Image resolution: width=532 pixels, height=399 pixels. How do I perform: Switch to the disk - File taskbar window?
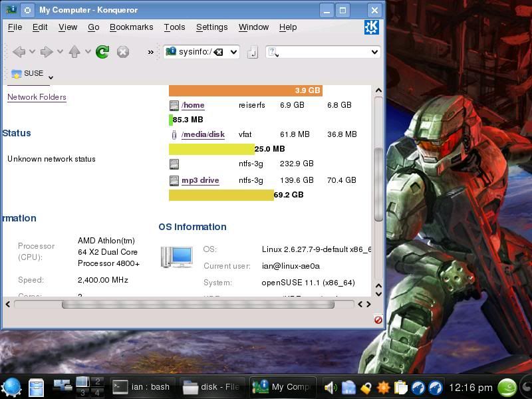(212, 387)
